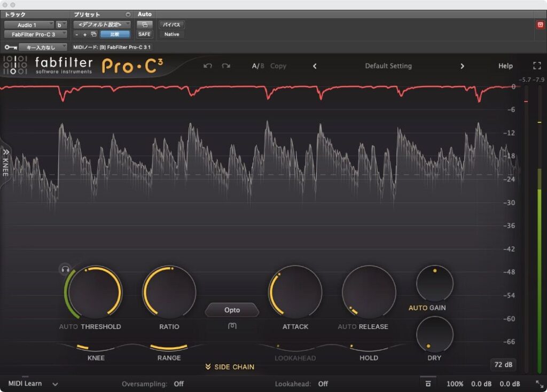This screenshot has width=547, height=392.
Task: Click the 72 dB display range button
Action: tap(503, 364)
